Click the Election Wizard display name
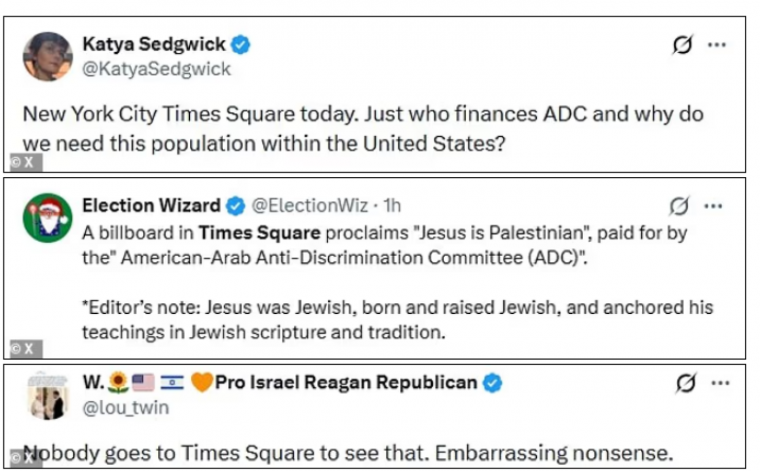 click(150, 206)
